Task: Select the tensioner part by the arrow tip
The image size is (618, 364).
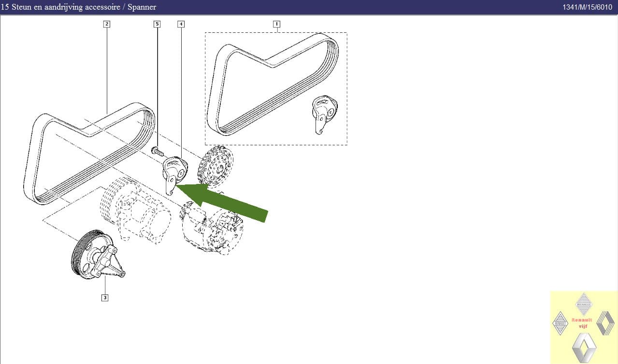Action: coord(174,174)
